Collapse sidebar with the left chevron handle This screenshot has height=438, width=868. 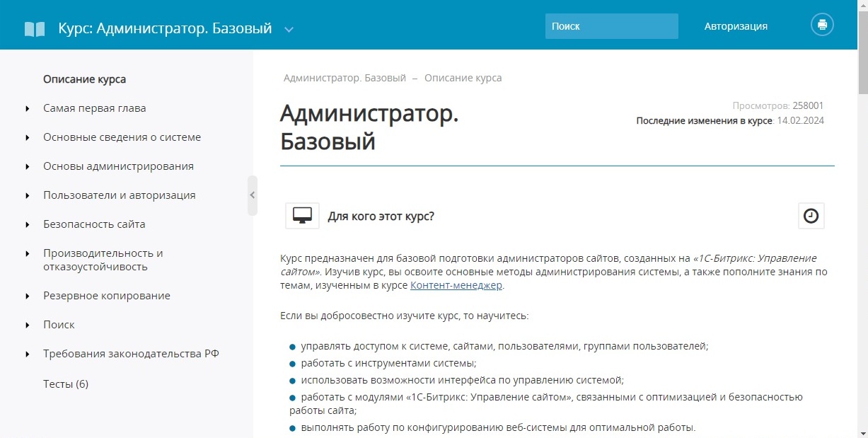click(x=253, y=195)
